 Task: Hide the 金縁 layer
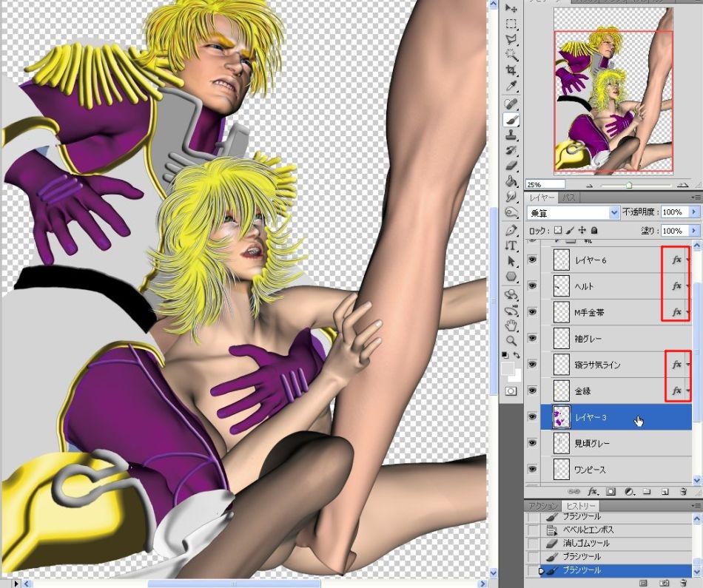[532, 390]
